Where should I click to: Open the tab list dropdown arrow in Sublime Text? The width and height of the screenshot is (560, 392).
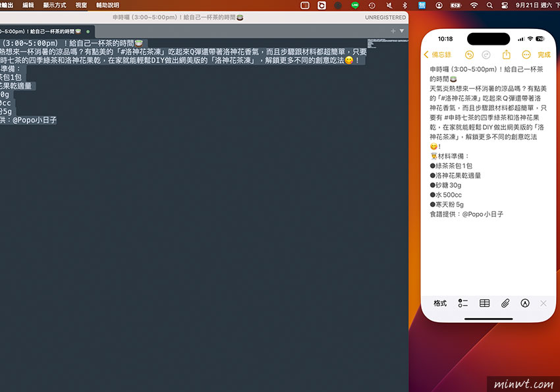pos(402,31)
